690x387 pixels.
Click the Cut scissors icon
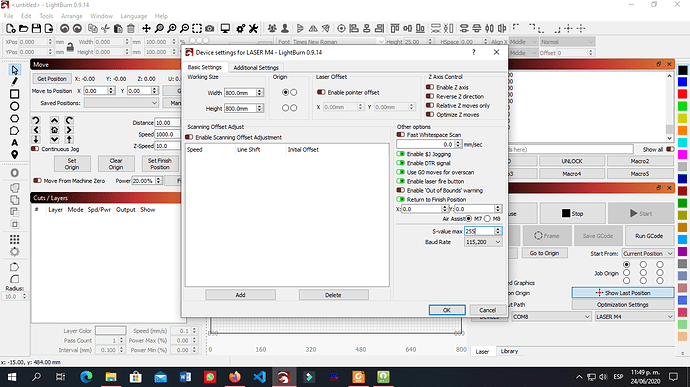pos(105,29)
